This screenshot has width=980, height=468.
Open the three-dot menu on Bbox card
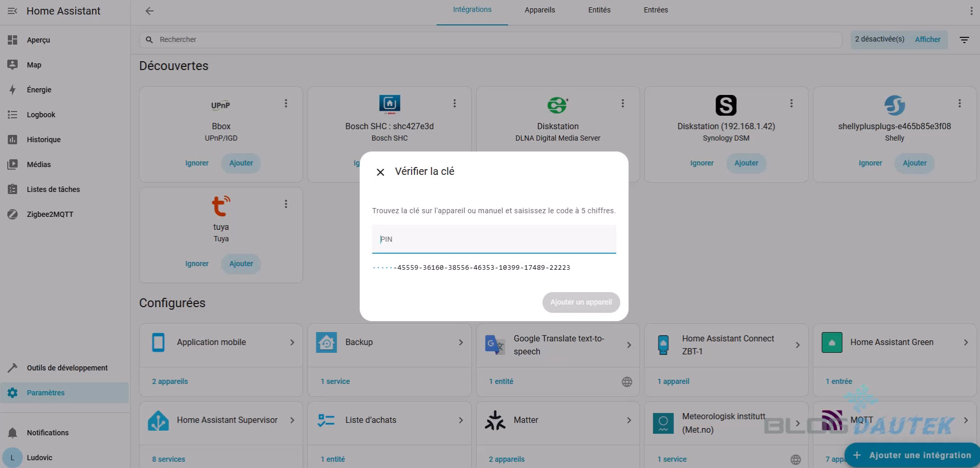286,104
